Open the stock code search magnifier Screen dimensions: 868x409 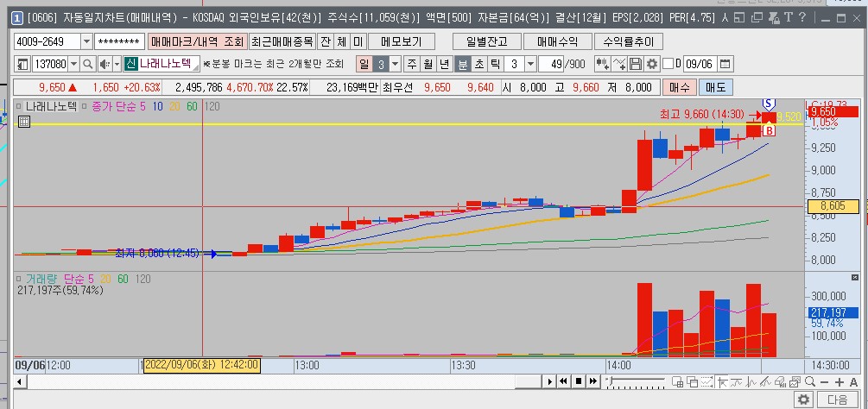[x=87, y=64]
